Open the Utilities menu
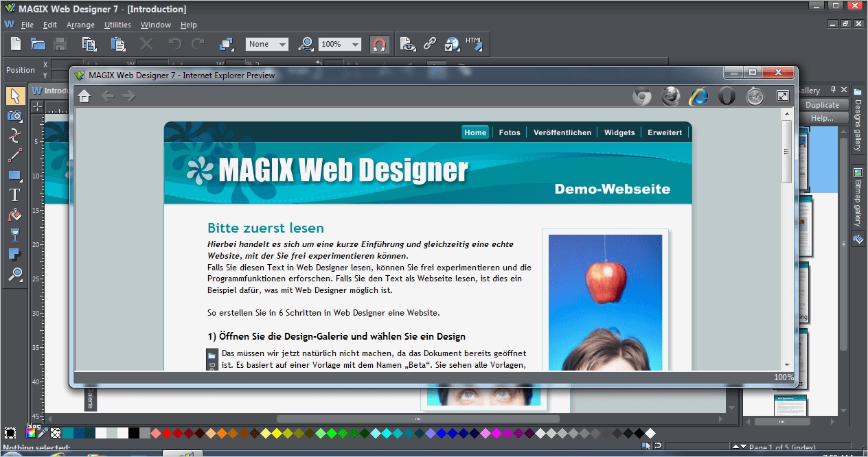 [x=117, y=25]
